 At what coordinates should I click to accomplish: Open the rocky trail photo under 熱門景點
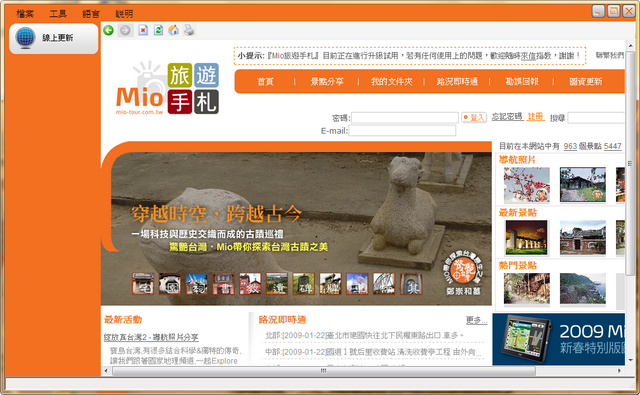527,289
